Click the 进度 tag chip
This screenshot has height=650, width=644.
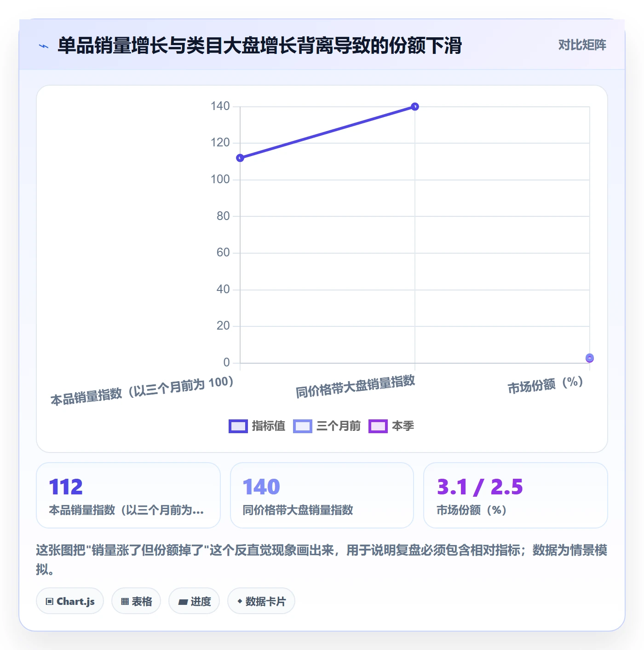[194, 601]
